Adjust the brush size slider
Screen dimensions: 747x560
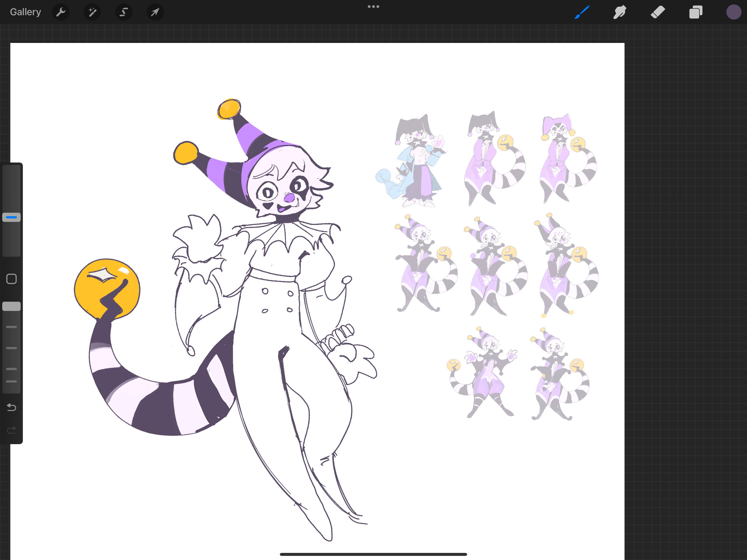12,217
